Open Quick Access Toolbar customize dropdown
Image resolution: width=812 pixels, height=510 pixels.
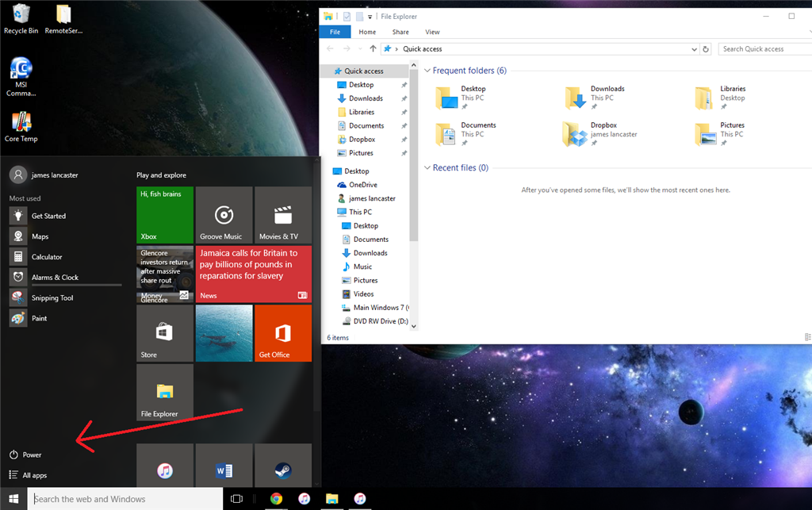pos(370,17)
